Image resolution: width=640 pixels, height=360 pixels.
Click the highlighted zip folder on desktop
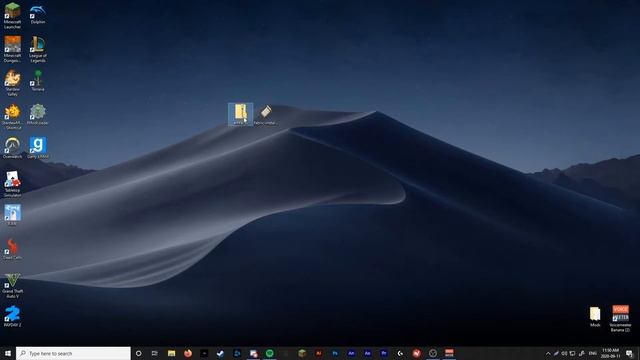240,114
